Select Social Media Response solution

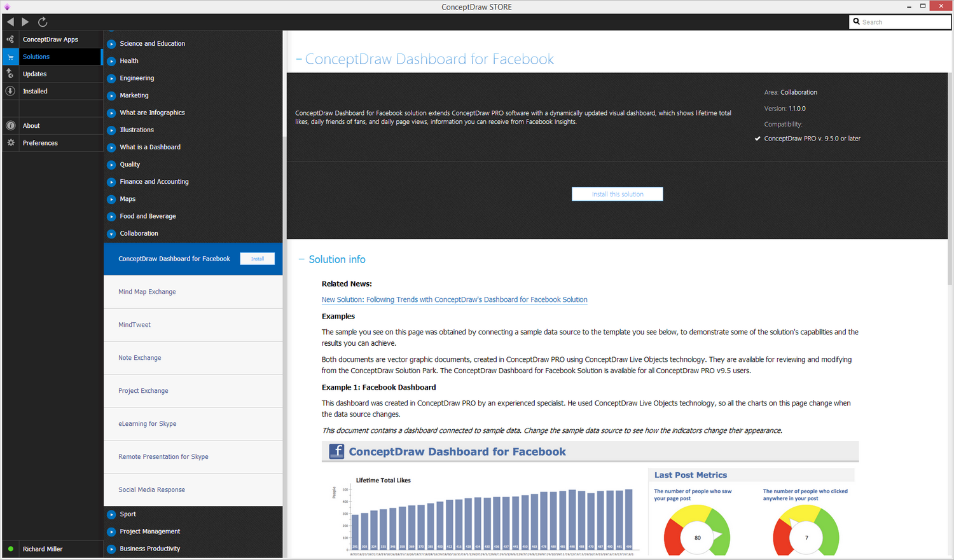193,490
